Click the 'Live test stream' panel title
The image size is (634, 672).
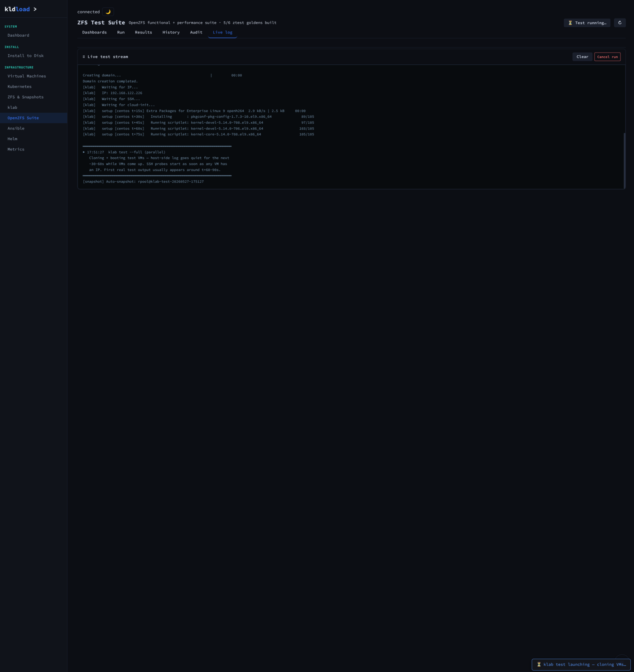click(x=108, y=57)
